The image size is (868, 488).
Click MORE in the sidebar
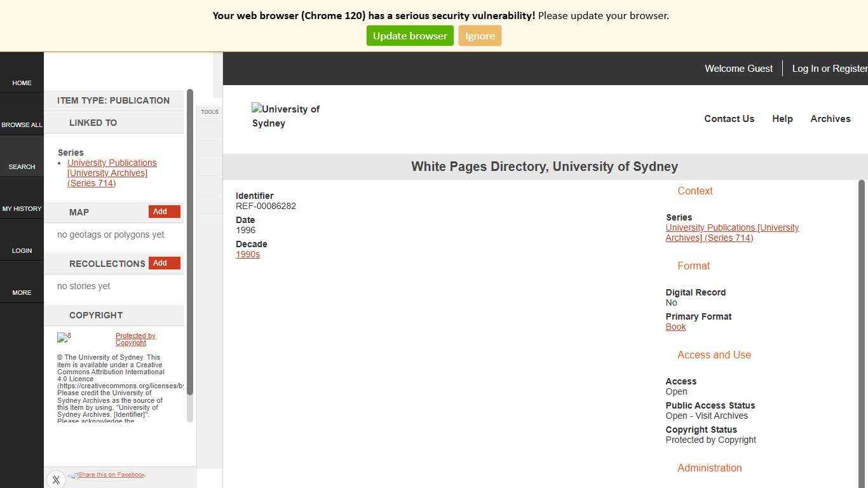tap(22, 292)
